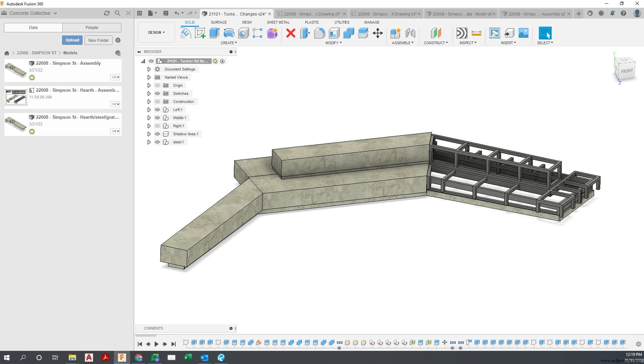Insert a Canvas image
Image resolution: width=644 pixels, height=364 pixels.
523,33
